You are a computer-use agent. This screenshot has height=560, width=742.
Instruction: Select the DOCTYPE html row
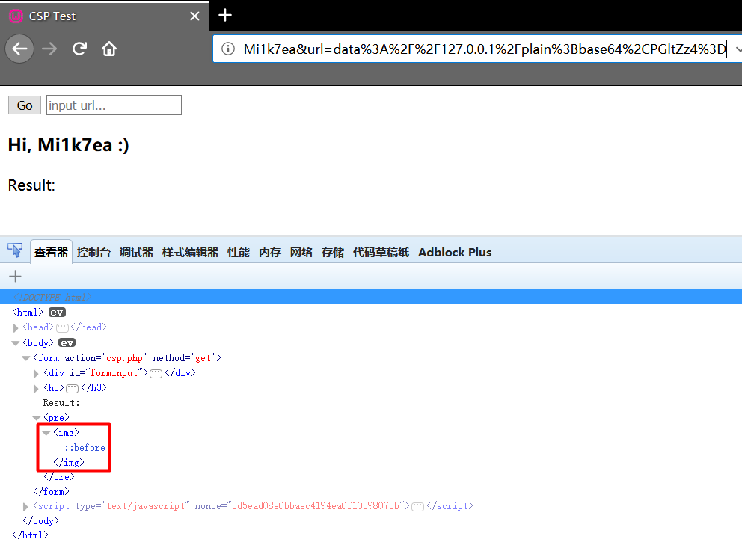coord(371,297)
